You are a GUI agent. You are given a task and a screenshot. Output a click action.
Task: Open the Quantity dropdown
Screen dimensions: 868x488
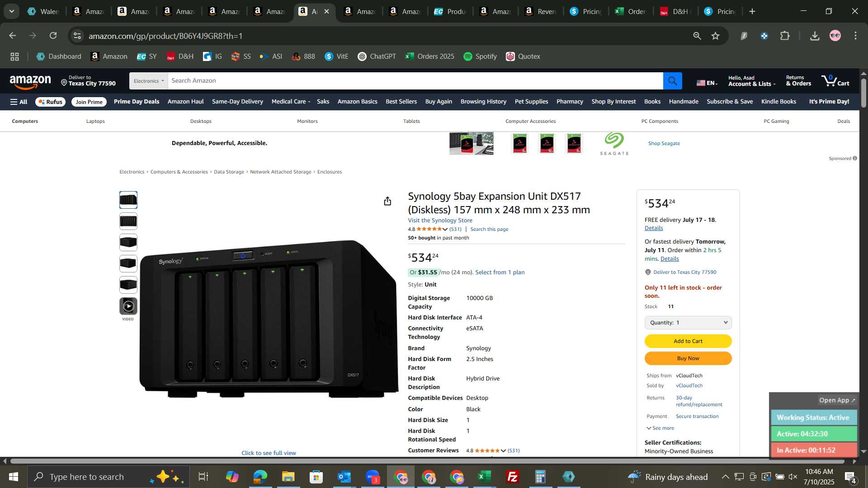tap(688, 323)
